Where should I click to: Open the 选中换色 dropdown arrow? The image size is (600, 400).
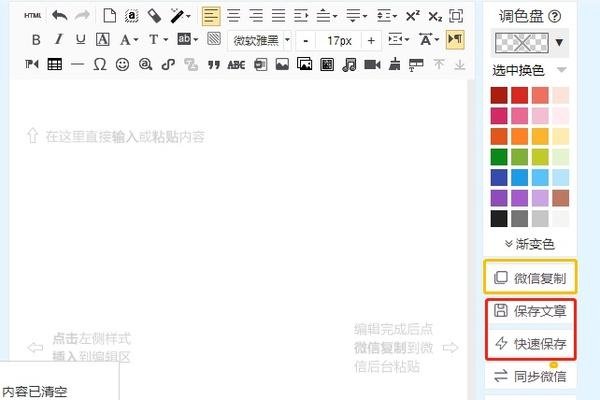tap(561, 70)
